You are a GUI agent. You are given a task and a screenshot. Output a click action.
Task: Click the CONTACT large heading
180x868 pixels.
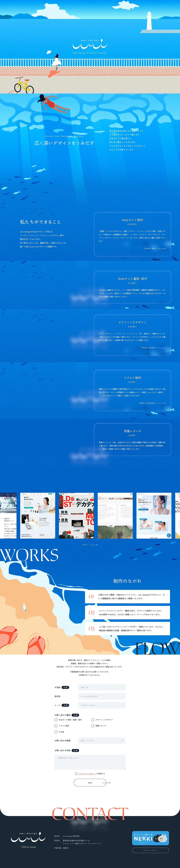[90, 814]
